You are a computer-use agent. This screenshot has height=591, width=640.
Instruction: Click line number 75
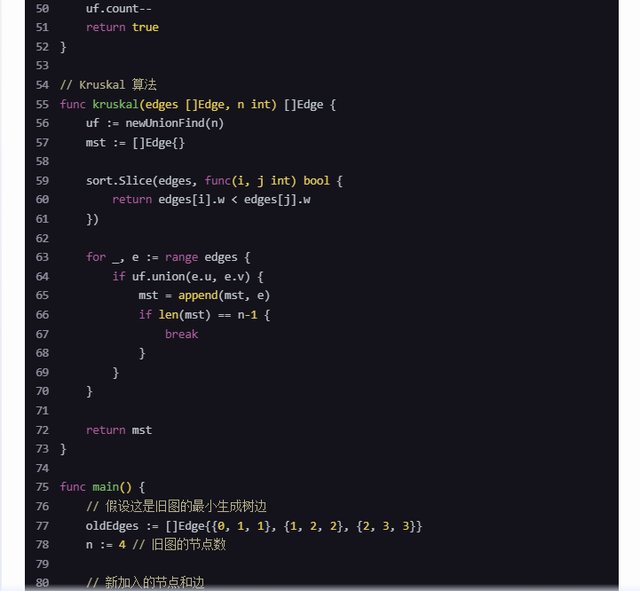(x=42, y=487)
